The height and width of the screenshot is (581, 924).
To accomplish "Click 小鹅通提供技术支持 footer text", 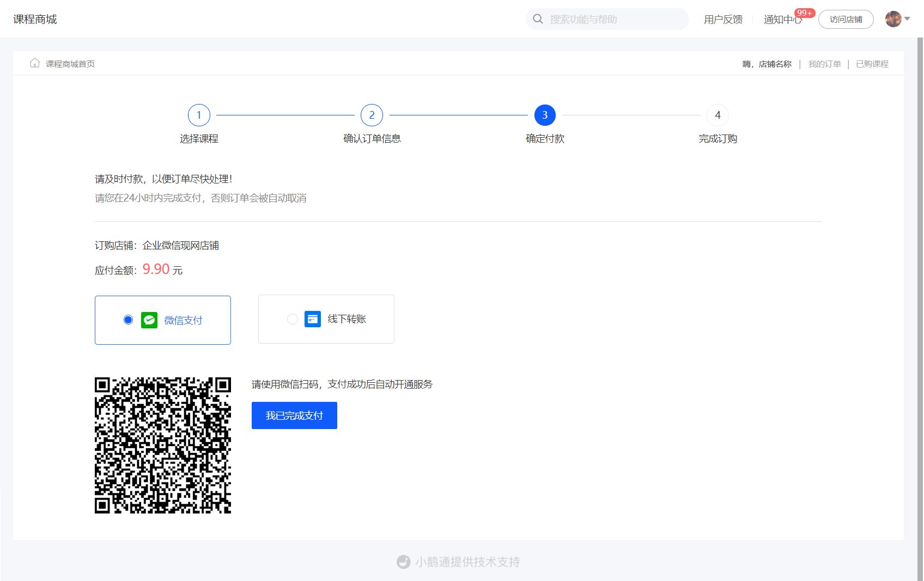I will tap(467, 562).
